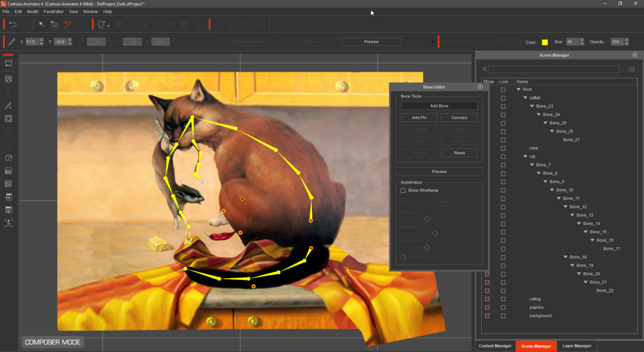Open the File menu
The width and height of the screenshot is (644, 352).
6,11
